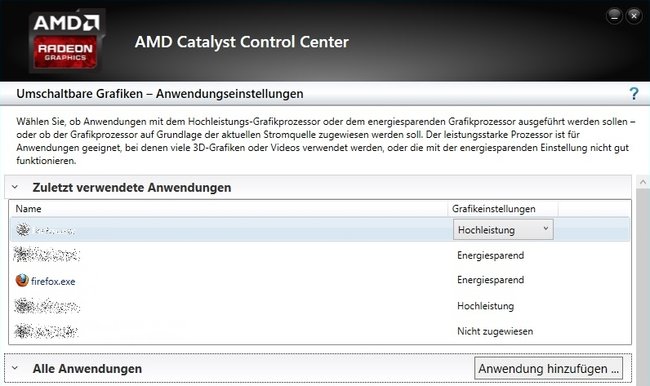Select the blurred application with the Hochleistung setting
The image size is (650, 386).
click(47, 306)
